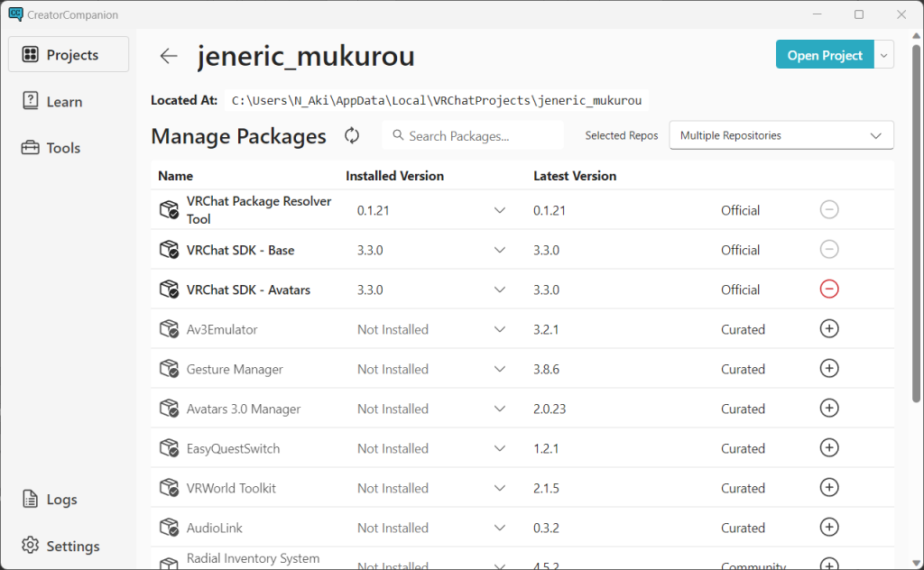
Task: Select the AudioLink package name
Action: (215, 529)
